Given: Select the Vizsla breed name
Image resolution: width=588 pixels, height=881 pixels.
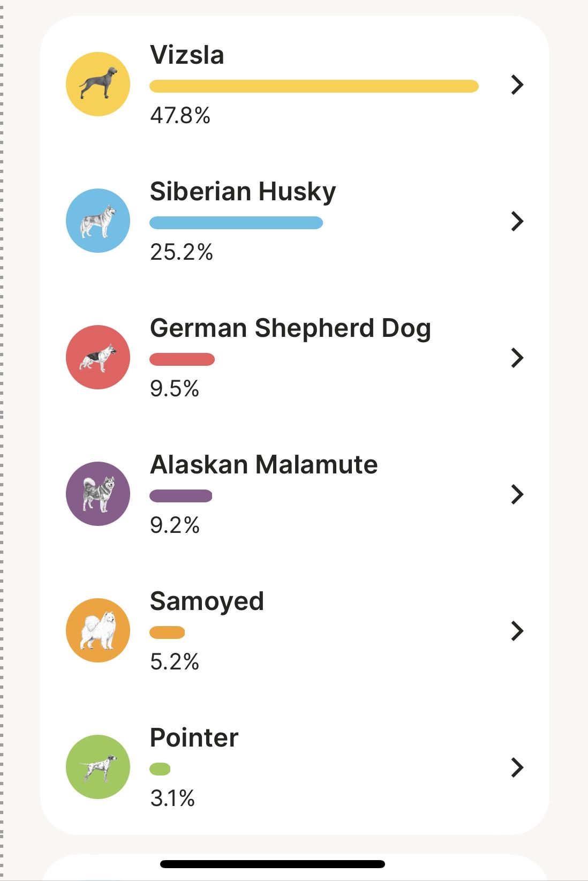Looking at the screenshot, I should tap(187, 55).
